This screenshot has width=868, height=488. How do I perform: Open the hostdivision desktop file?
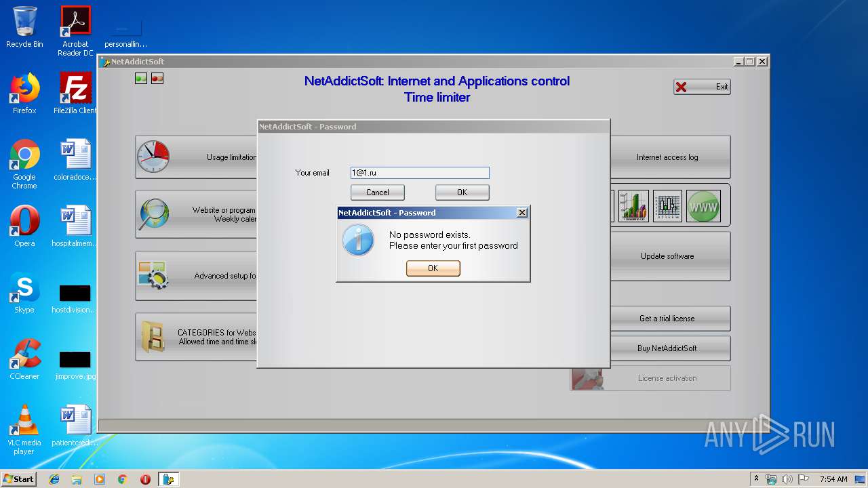click(75, 298)
